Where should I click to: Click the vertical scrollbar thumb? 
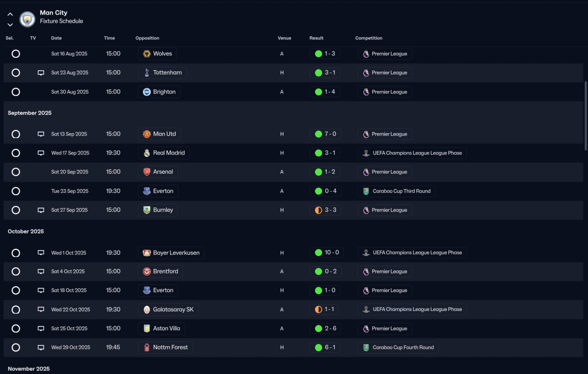(x=586, y=116)
